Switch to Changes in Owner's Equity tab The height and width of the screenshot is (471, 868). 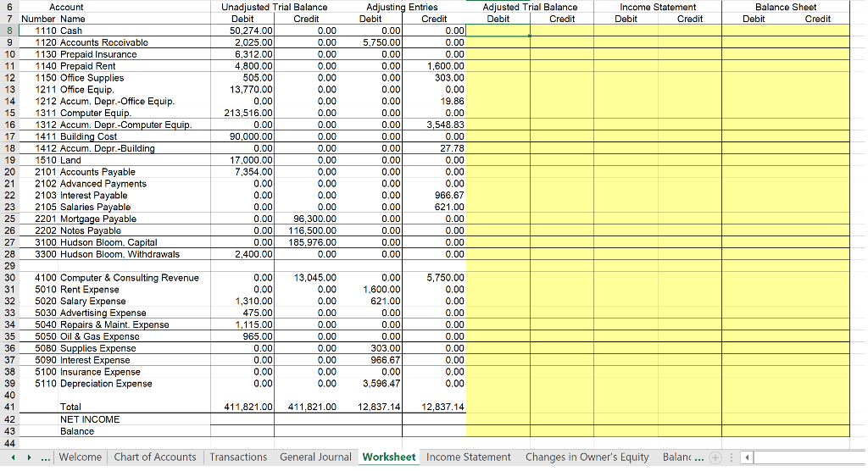click(587, 457)
